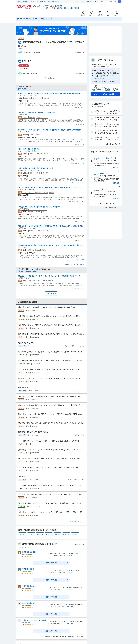
Task: Open 三井不動産株式会社 company page
Action: tap(29, 586)
